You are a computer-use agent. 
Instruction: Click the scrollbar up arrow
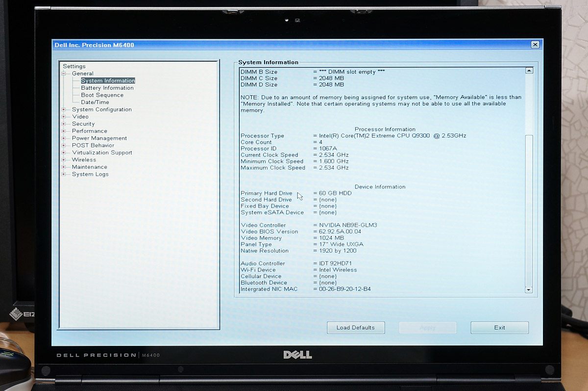click(x=529, y=71)
